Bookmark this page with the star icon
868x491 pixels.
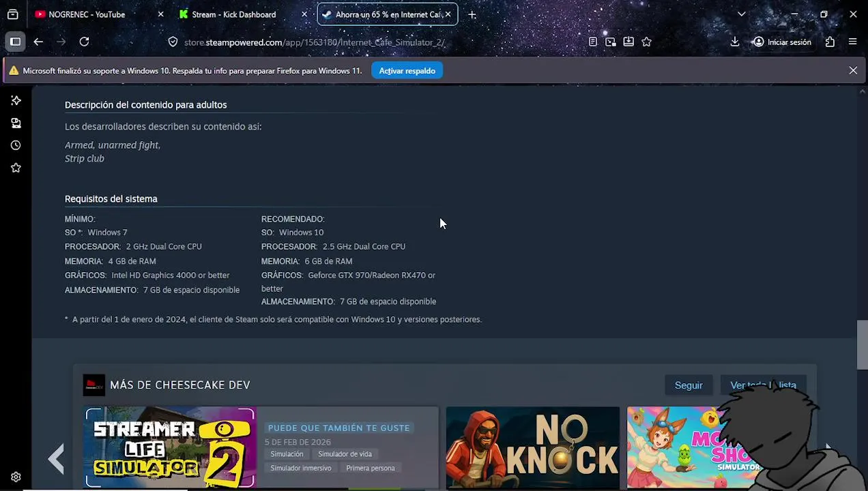pyautogui.click(x=646, y=42)
